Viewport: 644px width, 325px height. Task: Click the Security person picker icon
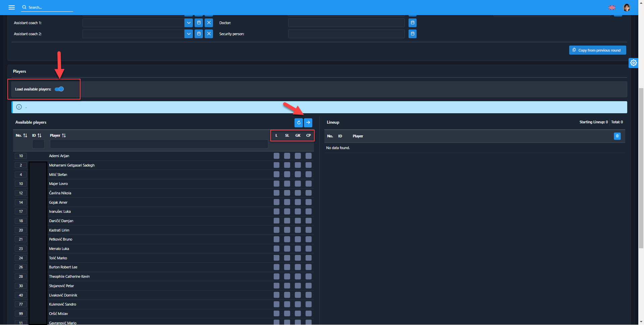pyautogui.click(x=413, y=34)
